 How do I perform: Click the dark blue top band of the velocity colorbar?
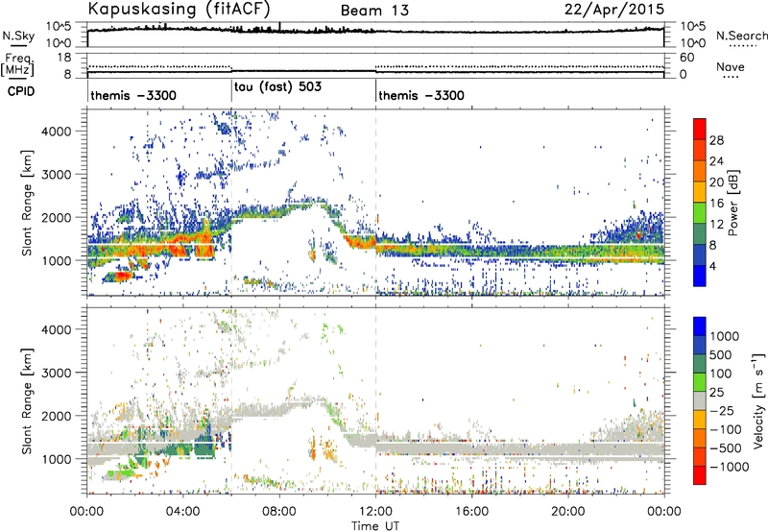[700, 326]
